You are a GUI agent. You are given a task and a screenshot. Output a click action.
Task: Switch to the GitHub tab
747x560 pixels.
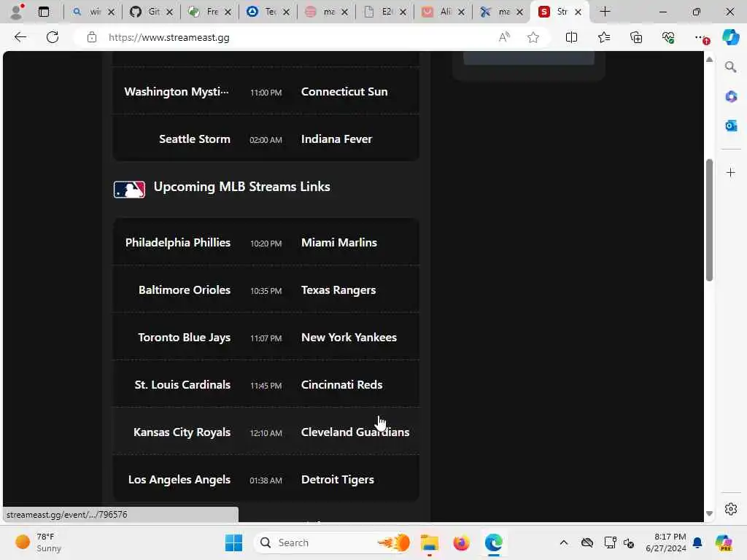coord(145,12)
